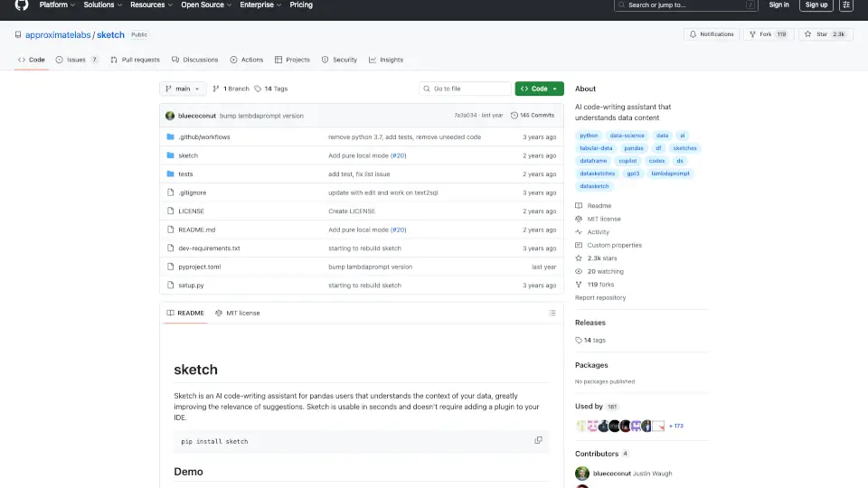Expand the Open Source menu
Image resolution: width=868 pixels, height=488 pixels.
[205, 5]
